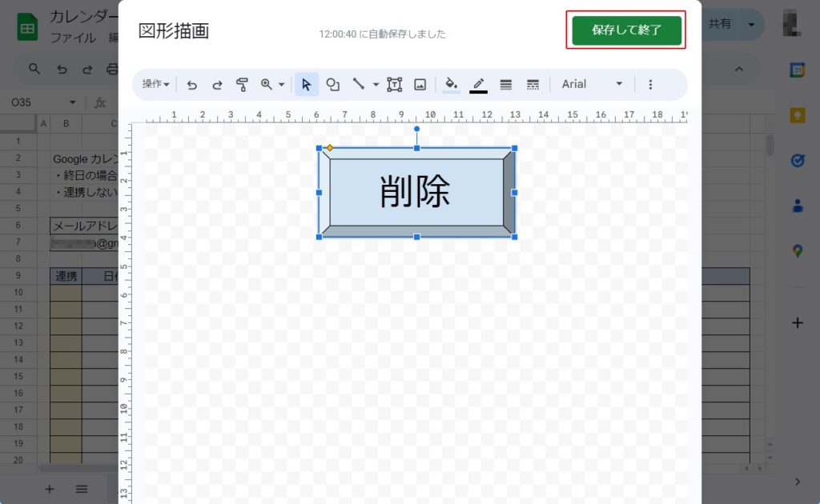
Task: Click the redo arrow in drawing toolbar
Action: (217, 84)
